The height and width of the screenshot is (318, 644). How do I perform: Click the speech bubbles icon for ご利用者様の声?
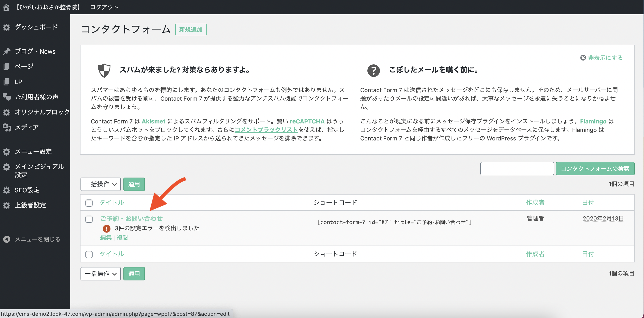6,97
